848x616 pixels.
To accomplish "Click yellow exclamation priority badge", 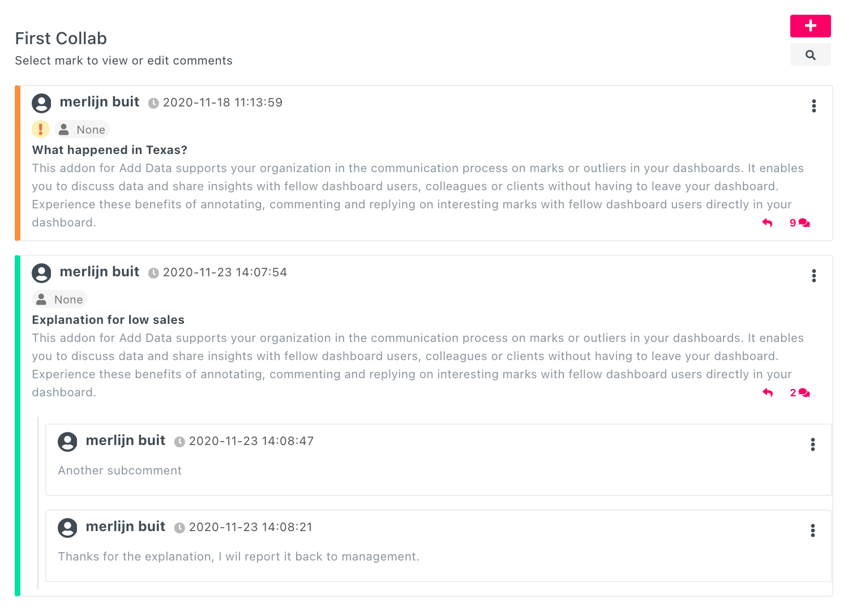I will pos(41,129).
